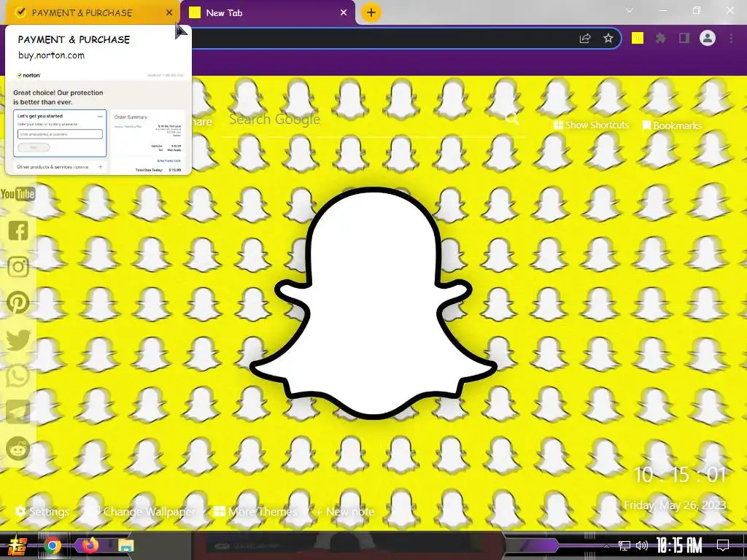Viewport: 747px width, 560px height.
Task: Open More Themes link
Action: click(256, 511)
